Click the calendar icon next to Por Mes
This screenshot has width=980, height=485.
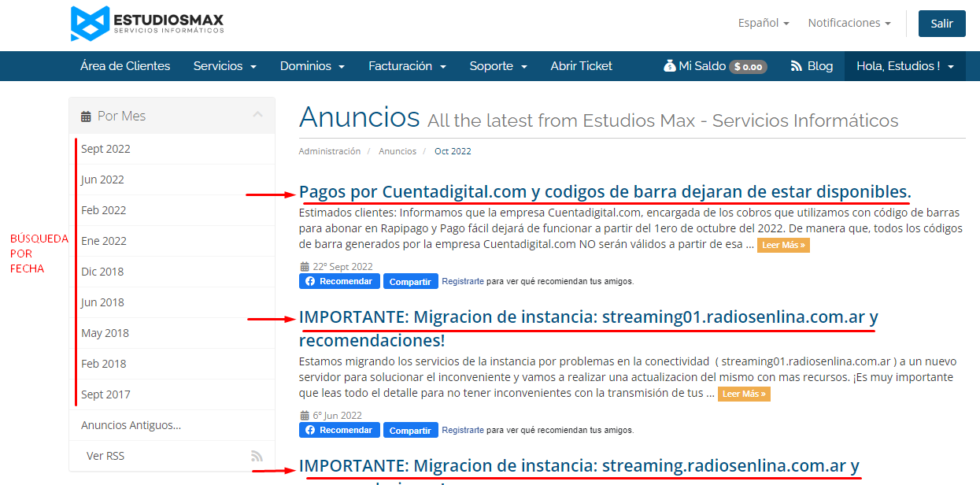tap(86, 117)
